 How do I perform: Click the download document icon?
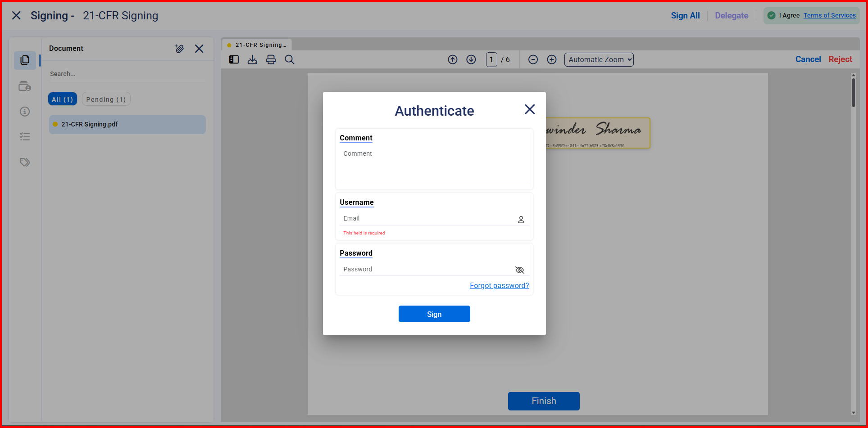tap(252, 59)
